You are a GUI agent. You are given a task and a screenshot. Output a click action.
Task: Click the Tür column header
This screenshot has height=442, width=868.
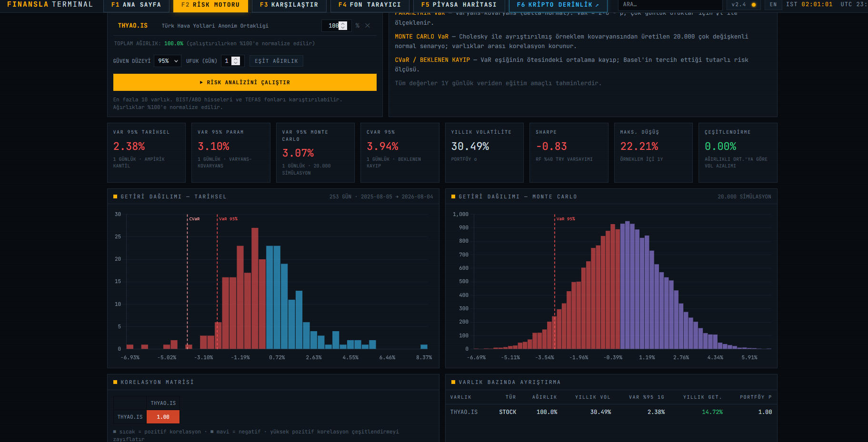(510, 397)
